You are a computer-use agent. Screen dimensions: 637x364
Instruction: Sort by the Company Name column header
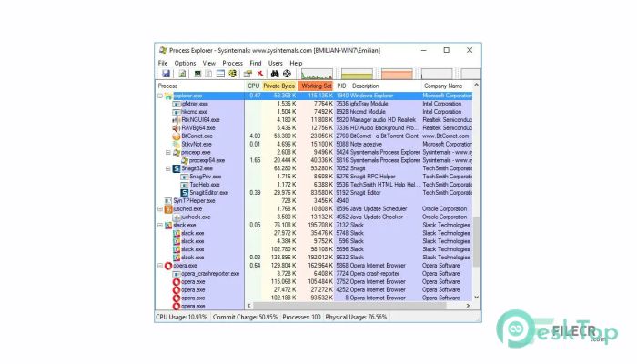pos(447,86)
